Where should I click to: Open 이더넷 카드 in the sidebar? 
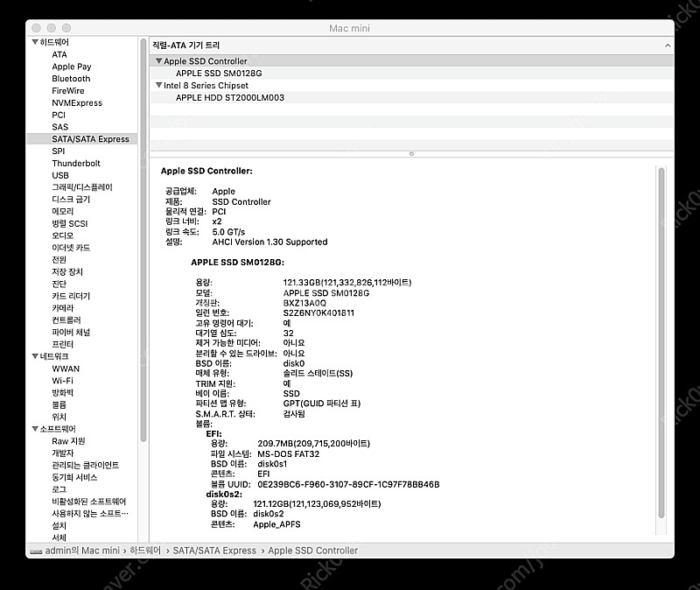(71, 248)
